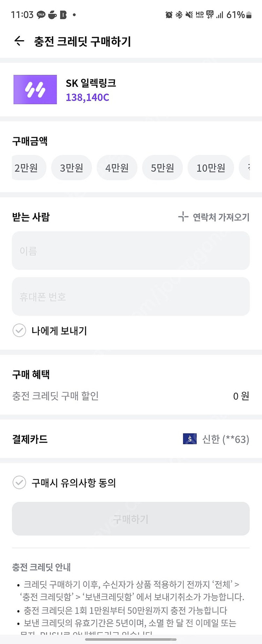Screen dimensions: 262x644
Task: Tap the Bluetooth icon in status bar
Action: pos(179,15)
